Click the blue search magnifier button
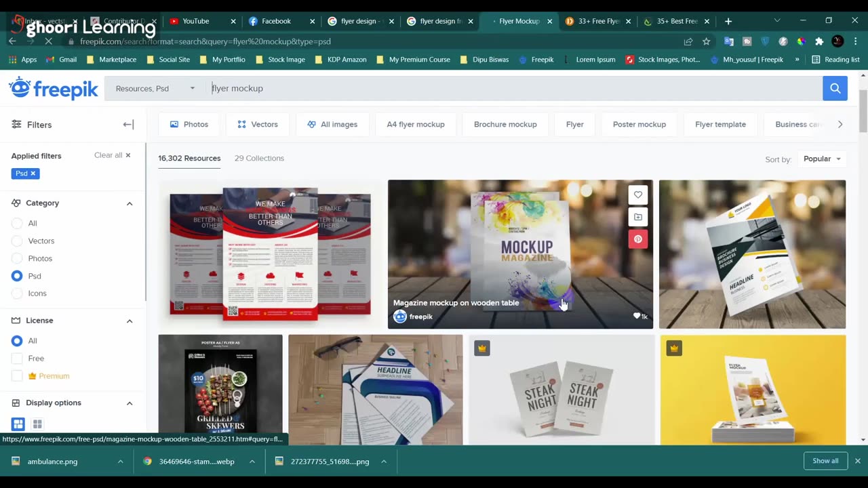This screenshot has height=488, width=868. tap(835, 88)
